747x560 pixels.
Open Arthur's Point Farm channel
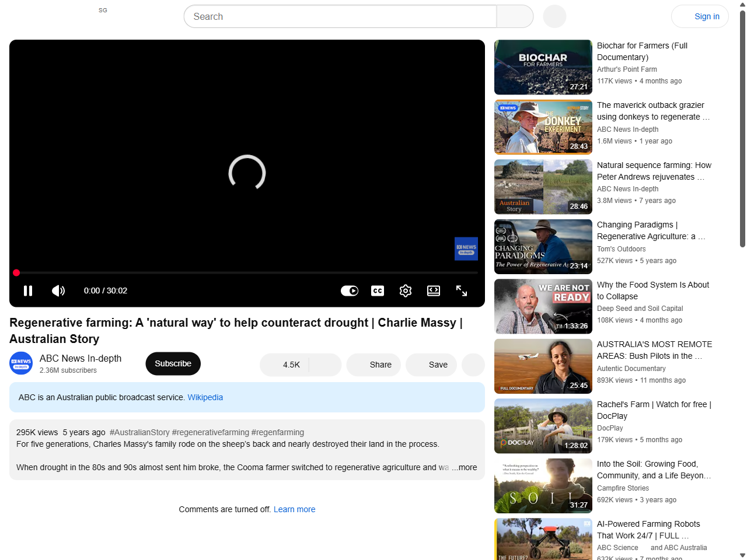coord(627,69)
